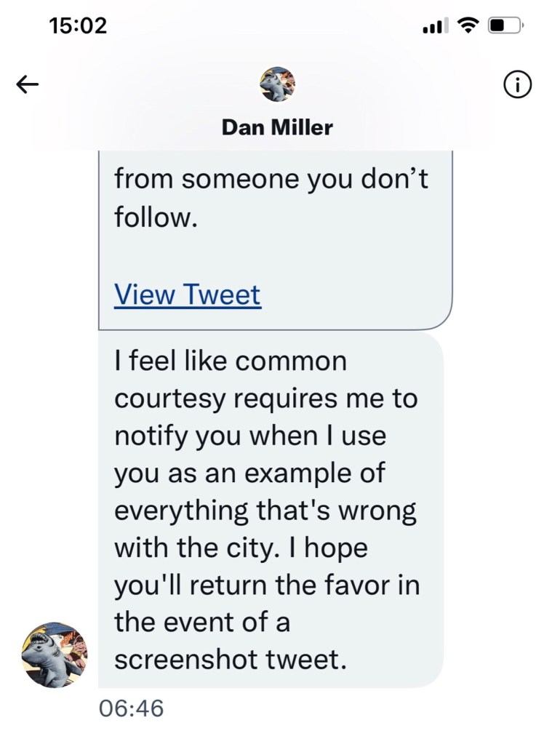The image size is (560, 744).
Task: Tap the "everything that's wrong" line
Action: point(265,511)
